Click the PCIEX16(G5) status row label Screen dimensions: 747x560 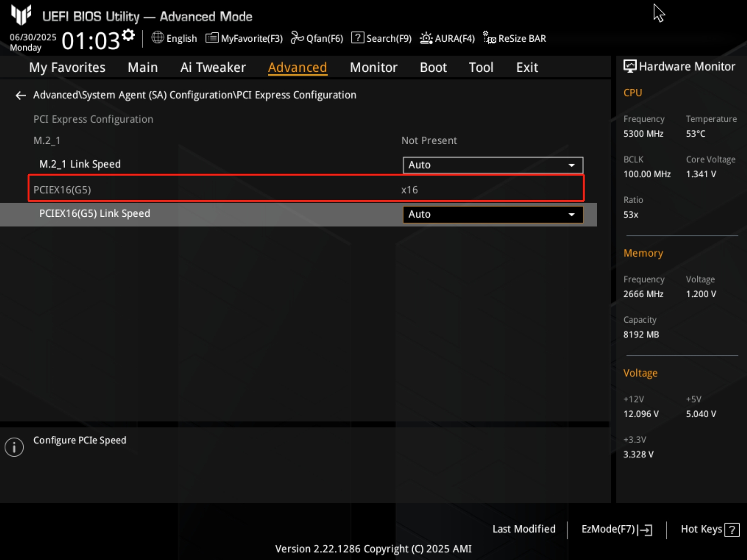(x=62, y=190)
